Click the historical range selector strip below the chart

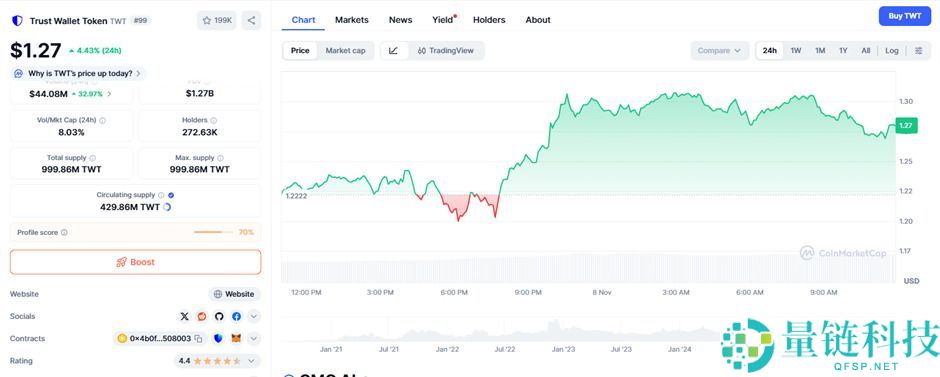(500, 330)
